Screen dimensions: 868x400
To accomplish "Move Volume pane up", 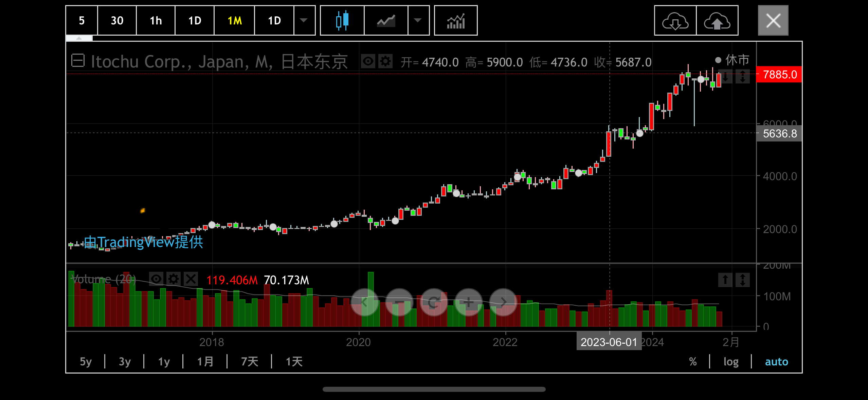I will 725,280.
